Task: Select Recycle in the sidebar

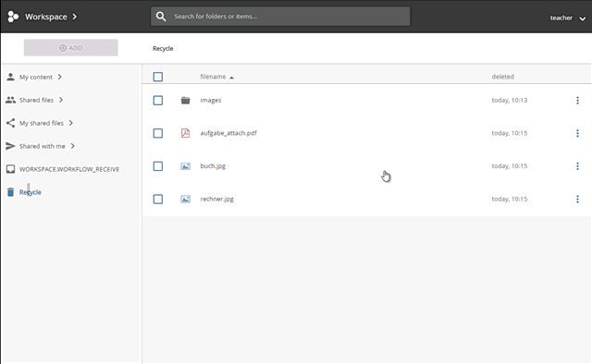Action: [31, 192]
